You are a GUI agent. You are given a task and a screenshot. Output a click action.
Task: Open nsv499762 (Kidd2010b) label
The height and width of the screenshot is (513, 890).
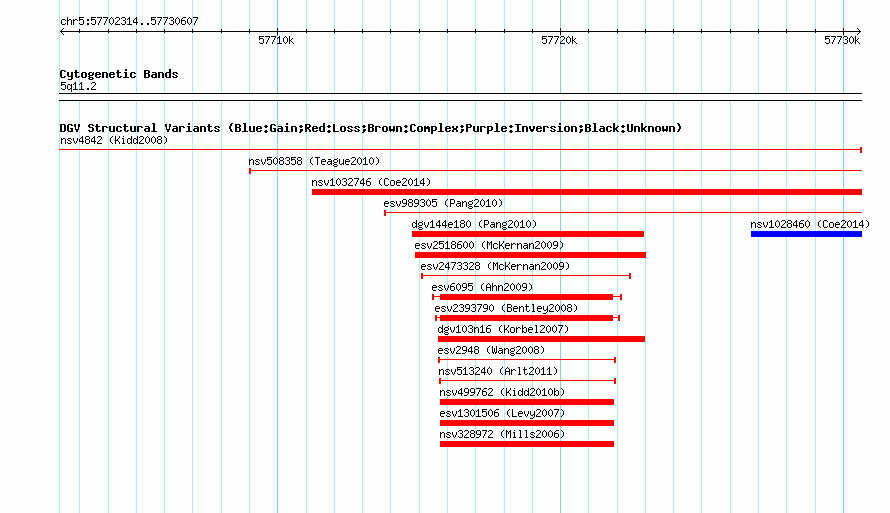pyautogui.click(x=502, y=392)
